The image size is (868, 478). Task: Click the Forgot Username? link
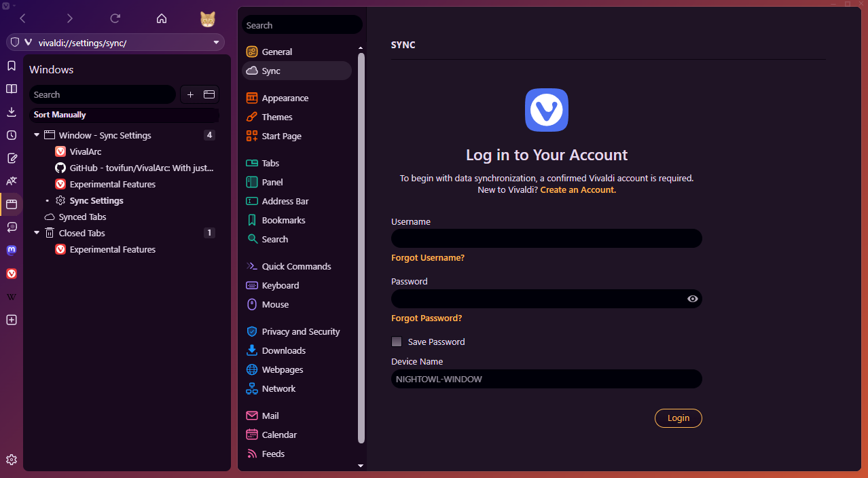coord(428,258)
